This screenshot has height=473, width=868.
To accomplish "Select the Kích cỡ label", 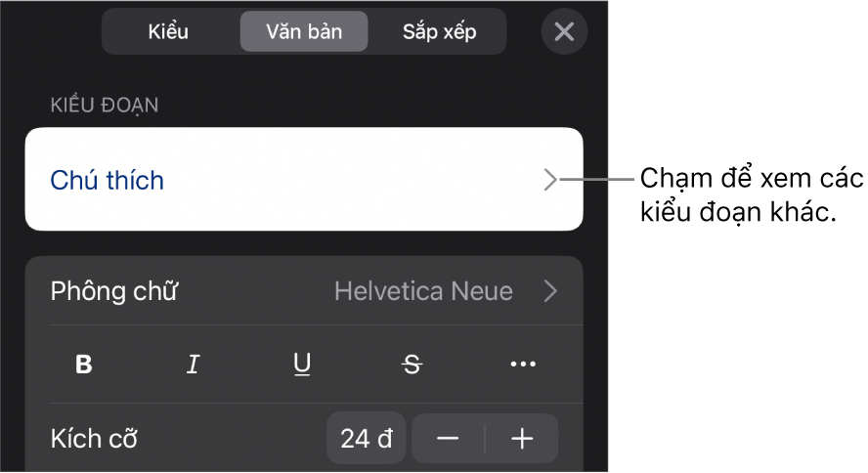I will pyautogui.click(x=94, y=439).
